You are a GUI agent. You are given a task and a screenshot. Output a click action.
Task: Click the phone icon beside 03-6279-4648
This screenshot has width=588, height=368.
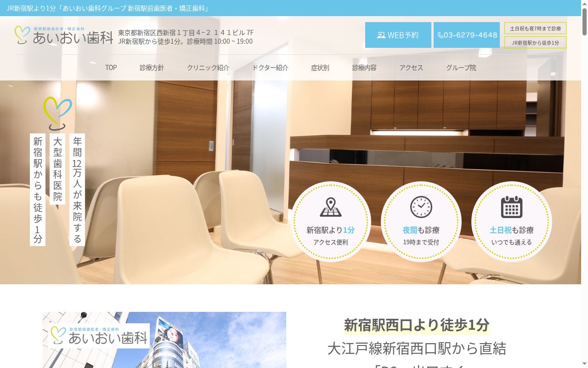(440, 35)
